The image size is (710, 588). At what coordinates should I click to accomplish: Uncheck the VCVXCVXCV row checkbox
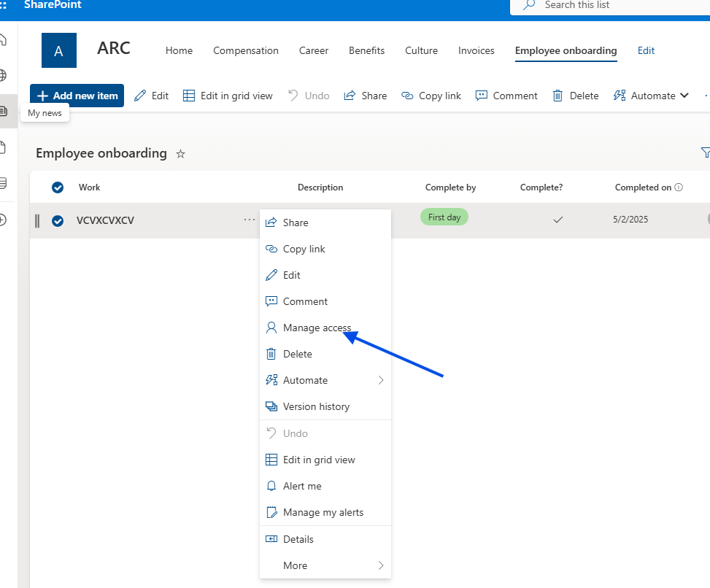tap(58, 221)
